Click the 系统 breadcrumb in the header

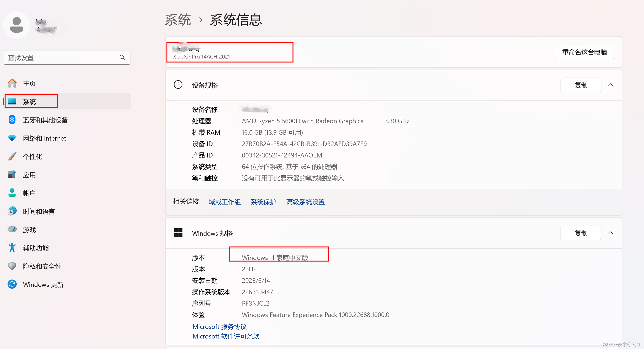[x=178, y=19]
